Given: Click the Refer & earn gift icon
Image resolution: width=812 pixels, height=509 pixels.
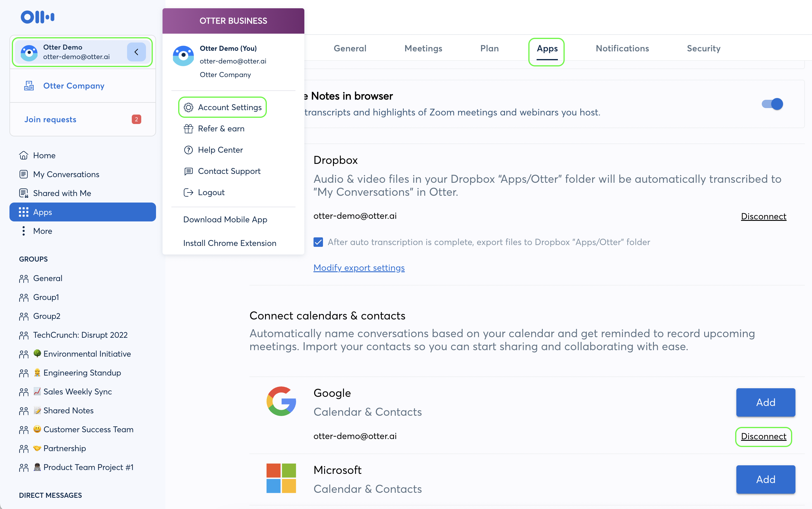Looking at the screenshot, I should [x=188, y=129].
